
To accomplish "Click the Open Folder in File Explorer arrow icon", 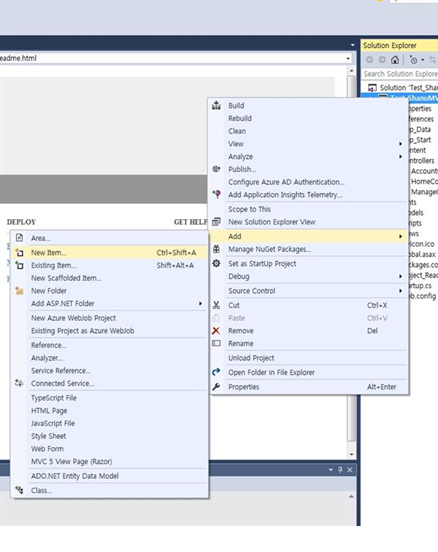I will coord(216,372).
